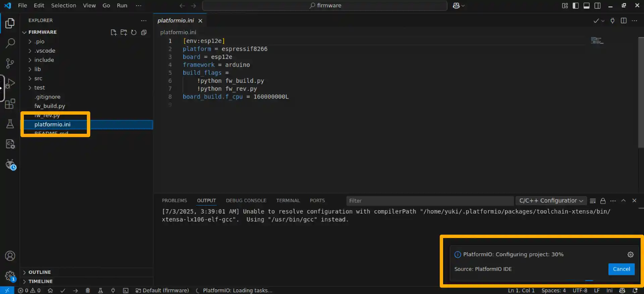This screenshot has width=644, height=294.
Task: Click errors and warnings count in status bar
Action: (29, 290)
